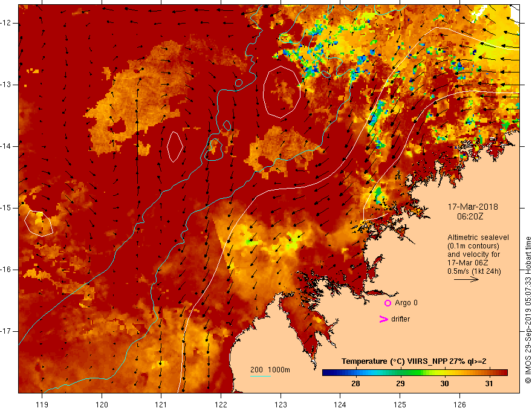Click the colorbar value 30
532x411 pixels.
tap(444, 384)
